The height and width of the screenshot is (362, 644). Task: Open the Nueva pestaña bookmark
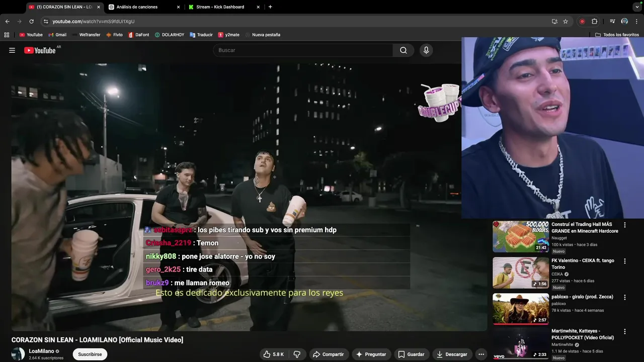(263, 35)
